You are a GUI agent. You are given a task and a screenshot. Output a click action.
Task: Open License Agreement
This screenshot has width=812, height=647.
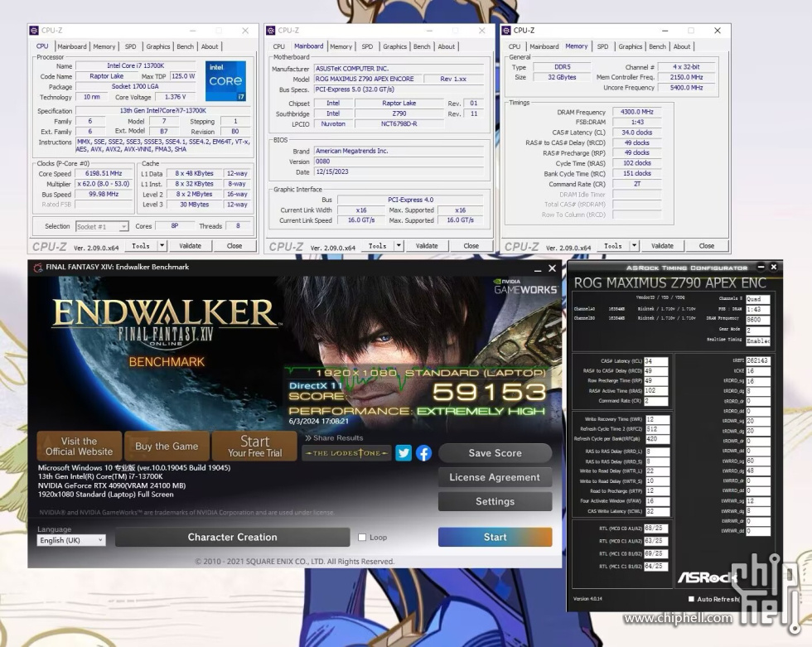(x=495, y=477)
